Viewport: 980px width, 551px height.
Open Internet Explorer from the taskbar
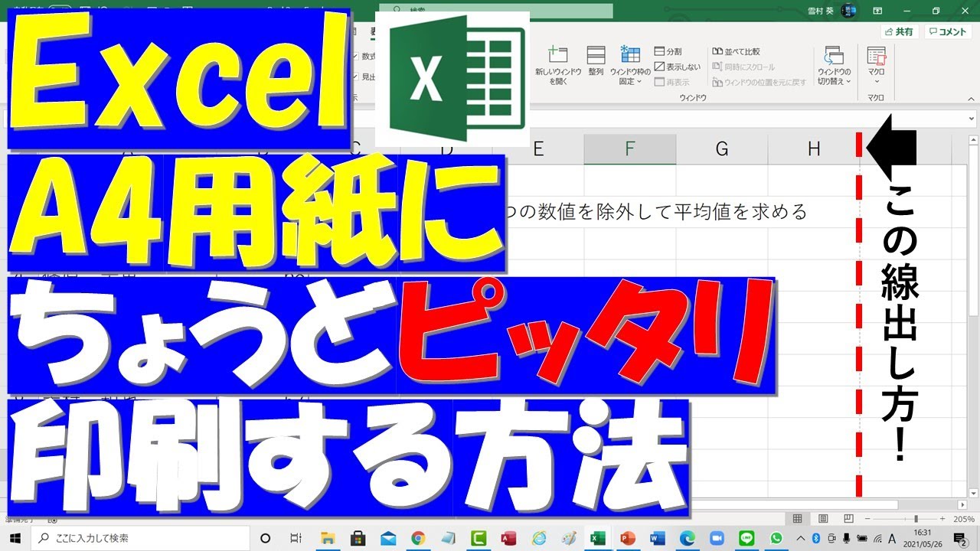(x=539, y=538)
